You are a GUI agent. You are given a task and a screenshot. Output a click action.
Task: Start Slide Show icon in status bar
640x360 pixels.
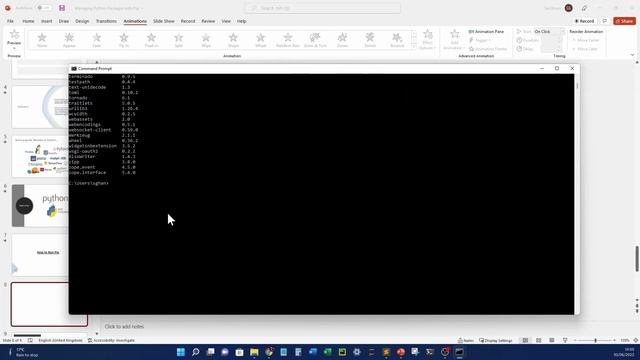click(565, 340)
